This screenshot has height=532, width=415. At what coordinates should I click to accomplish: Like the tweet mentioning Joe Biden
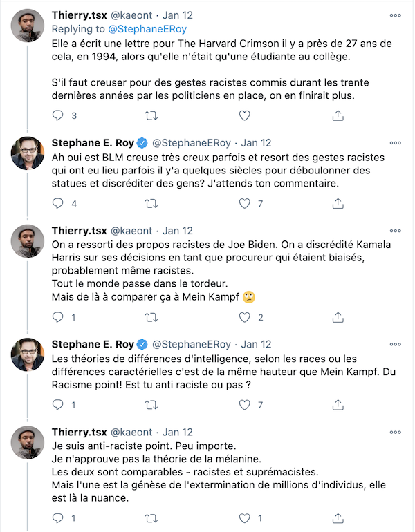pyautogui.click(x=245, y=317)
